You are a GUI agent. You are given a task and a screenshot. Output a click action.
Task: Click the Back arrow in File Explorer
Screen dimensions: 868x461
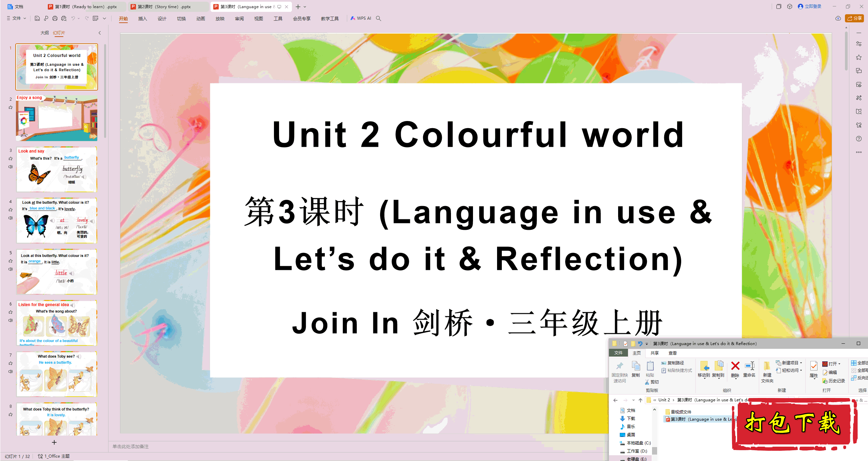[x=615, y=400]
